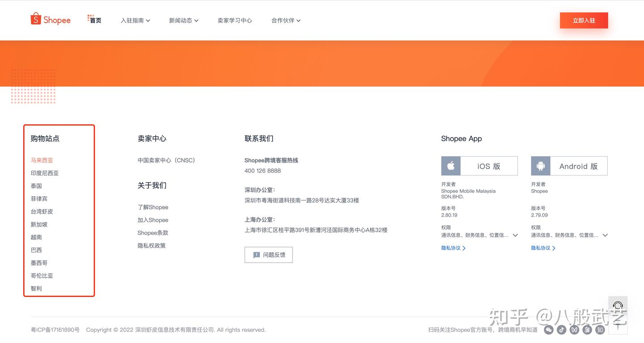Open the Shopee条款 link
644x343 pixels.
[153, 233]
